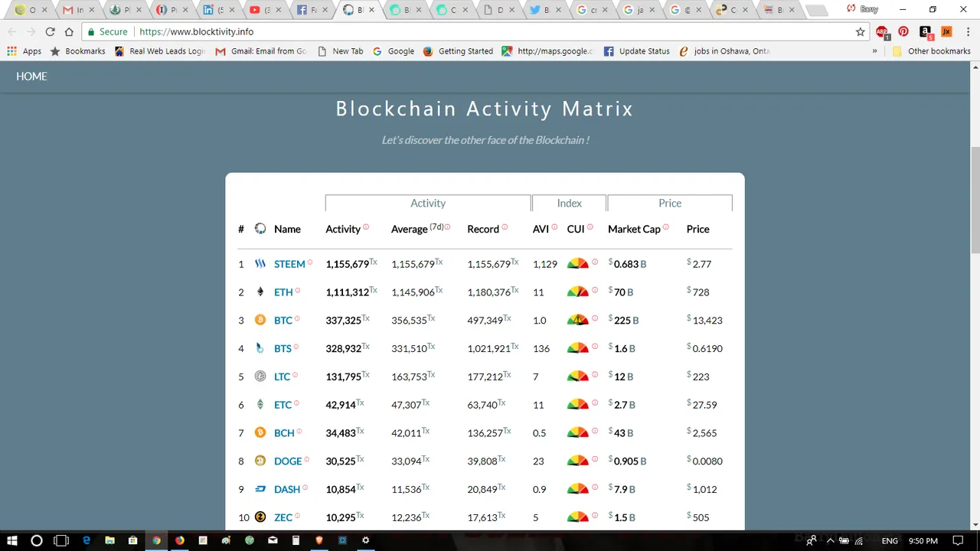Click BTC market cap 225 B
Screen dimensions: 980x551
[623, 321]
